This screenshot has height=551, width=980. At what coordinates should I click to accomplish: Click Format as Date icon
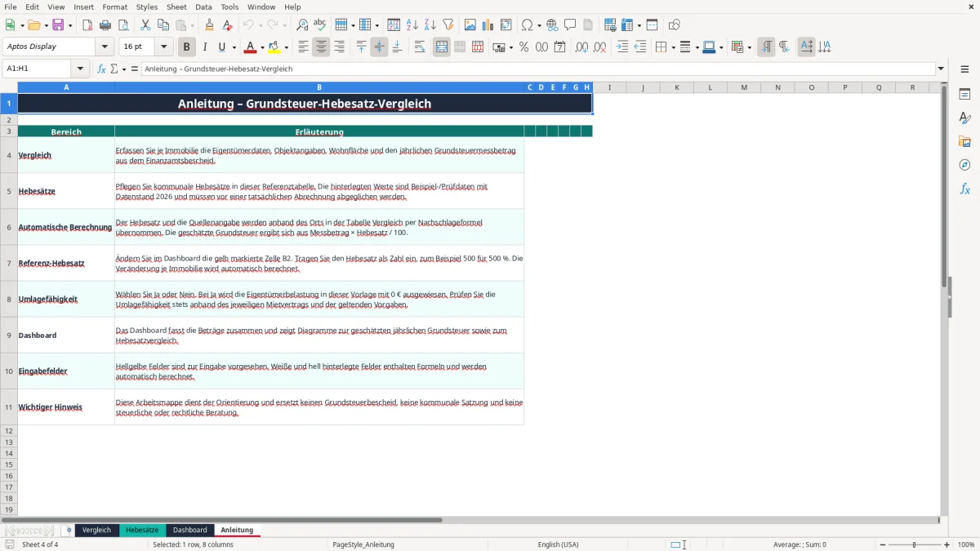click(x=559, y=47)
